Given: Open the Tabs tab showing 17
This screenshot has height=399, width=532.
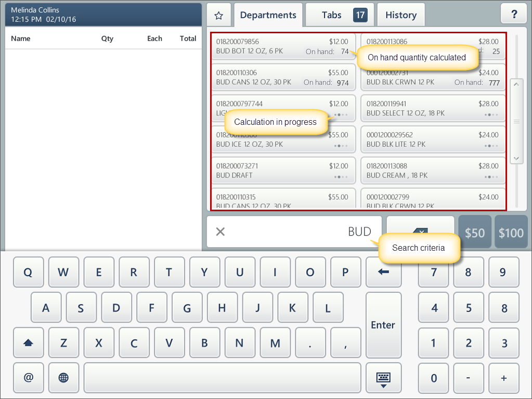Looking at the screenshot, I should coord(340,15).
